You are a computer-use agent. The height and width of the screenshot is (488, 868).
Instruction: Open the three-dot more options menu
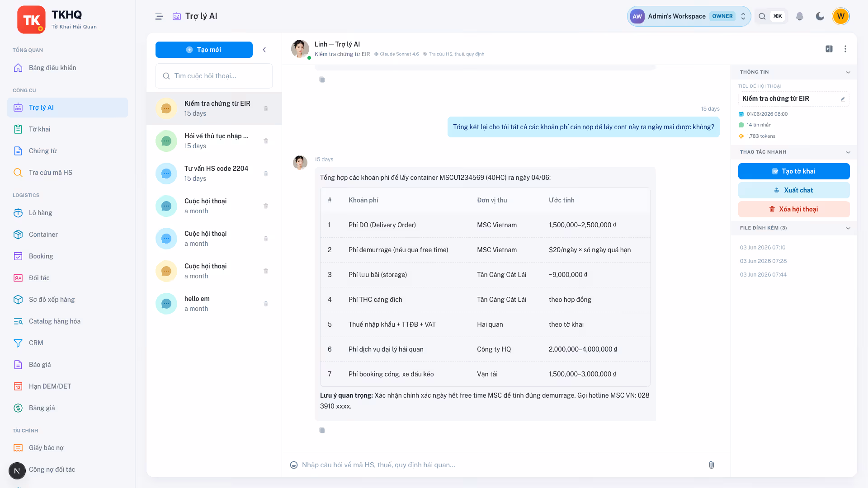point(845,49)
